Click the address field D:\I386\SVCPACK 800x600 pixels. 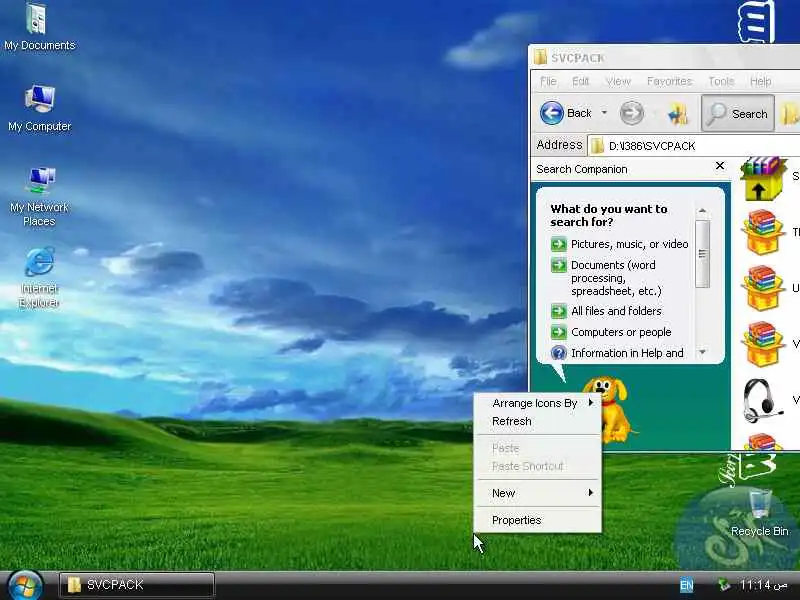[695, 146]
